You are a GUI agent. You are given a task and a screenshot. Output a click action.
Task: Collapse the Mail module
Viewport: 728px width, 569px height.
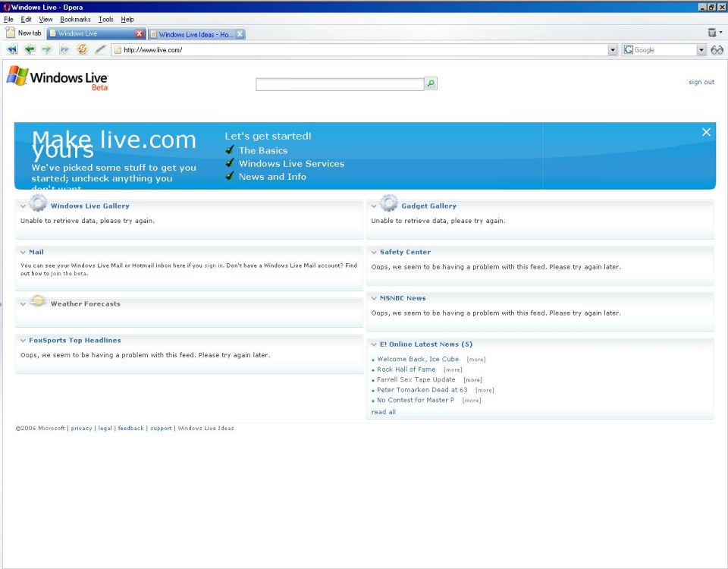click(x=23, y=252)
